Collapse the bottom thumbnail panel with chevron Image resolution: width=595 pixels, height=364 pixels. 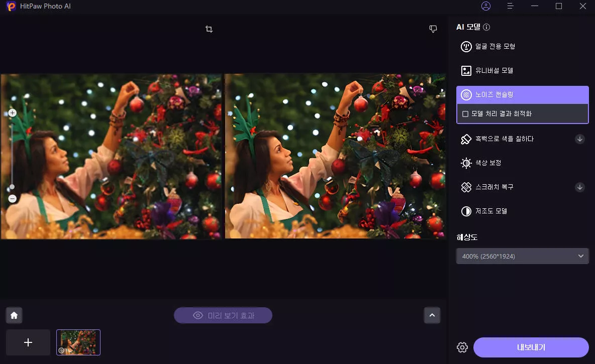(x=432, y=315)
